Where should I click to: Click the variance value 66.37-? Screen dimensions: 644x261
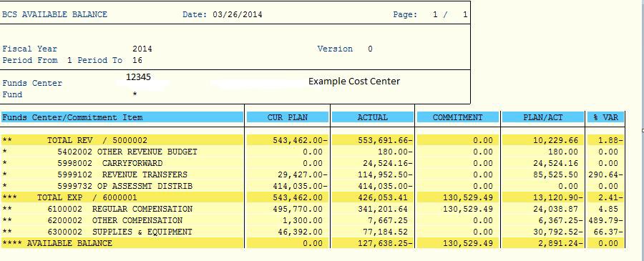608,232
